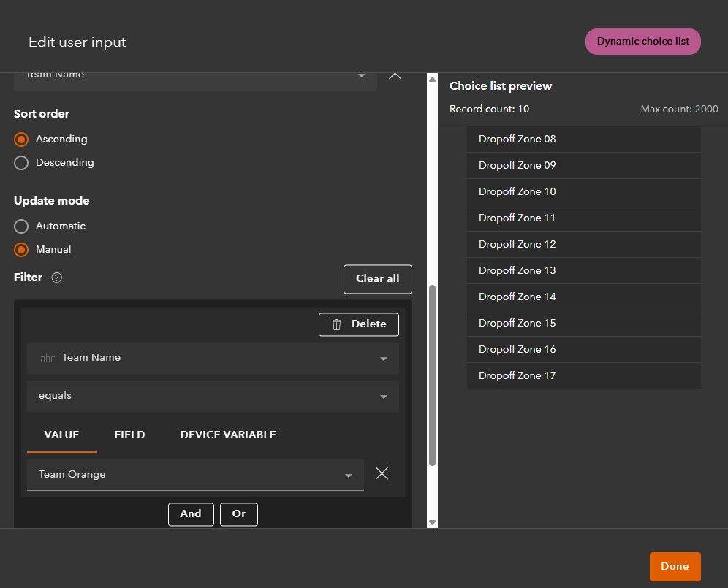The height and width of the screenshot is (588, 728).
Task: Click the scrollbar down arrow
Action: point(432,522)
